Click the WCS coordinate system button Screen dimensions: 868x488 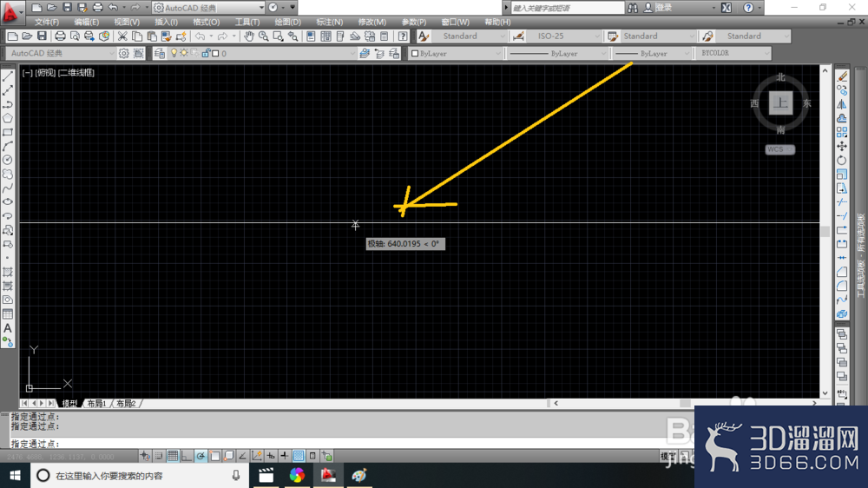click(780, 149)
